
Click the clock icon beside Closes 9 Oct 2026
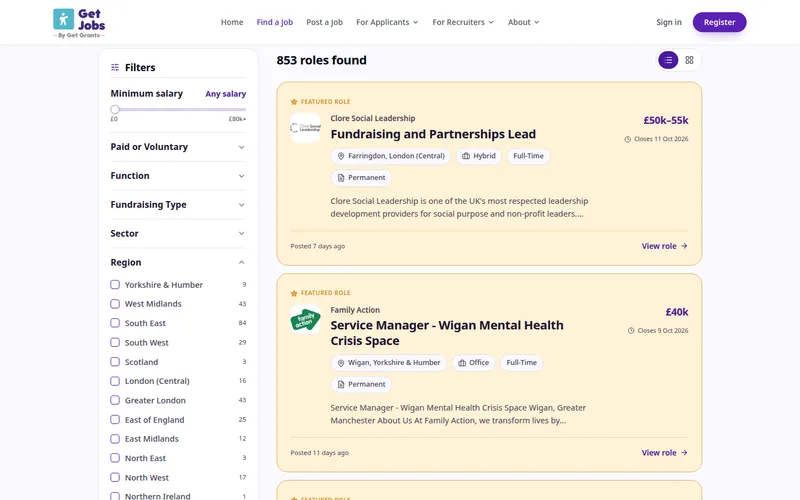631,331
